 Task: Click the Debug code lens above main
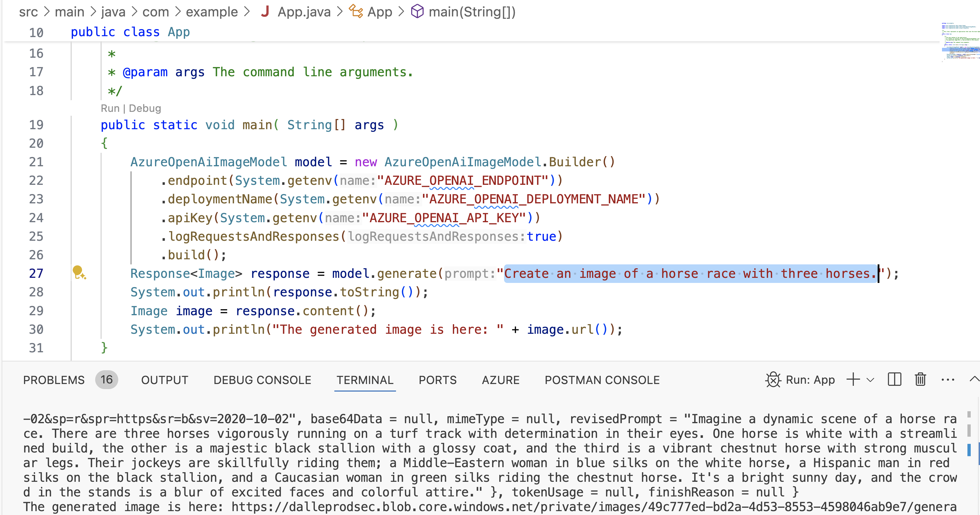pos(145,108)
